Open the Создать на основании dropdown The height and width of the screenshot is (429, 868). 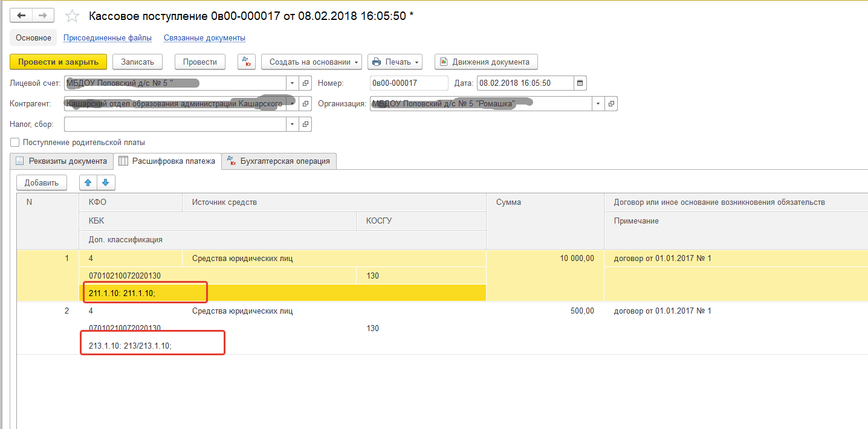311,62
